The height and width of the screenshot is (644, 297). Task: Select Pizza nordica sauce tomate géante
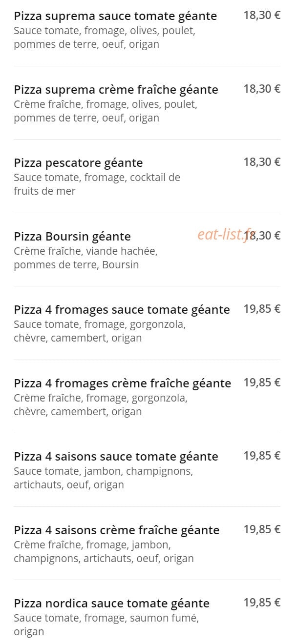point(111,604)
